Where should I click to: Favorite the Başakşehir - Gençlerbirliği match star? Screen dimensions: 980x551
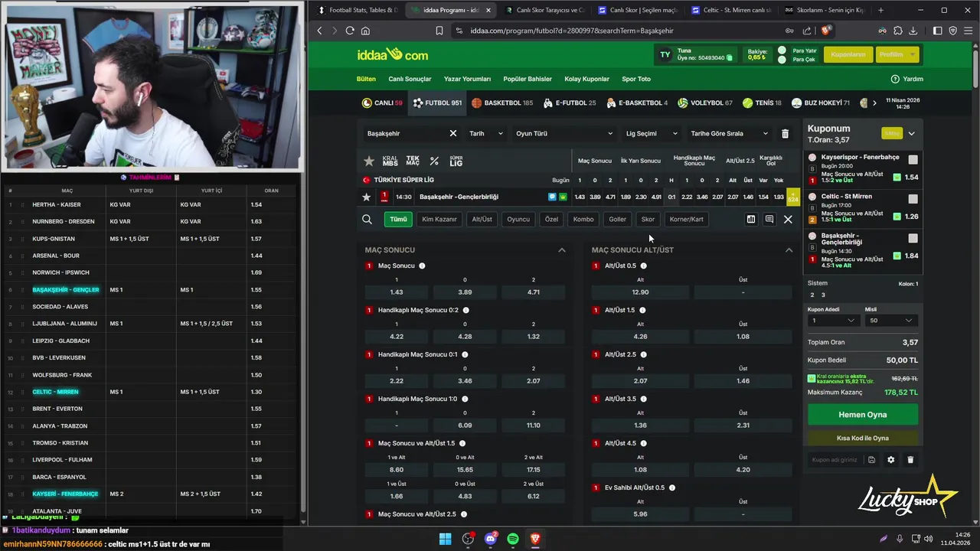click(367, 197)
